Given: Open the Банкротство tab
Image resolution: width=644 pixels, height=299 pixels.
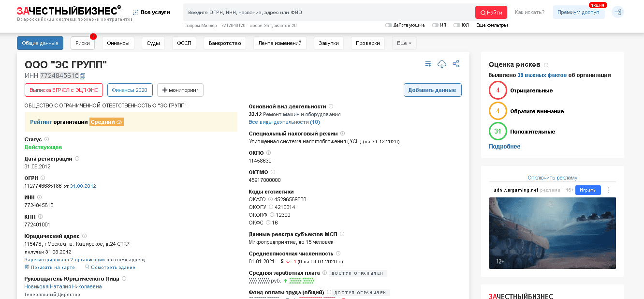Looking at the screenshot, I should pyautogui.click(x=225, y=43).
